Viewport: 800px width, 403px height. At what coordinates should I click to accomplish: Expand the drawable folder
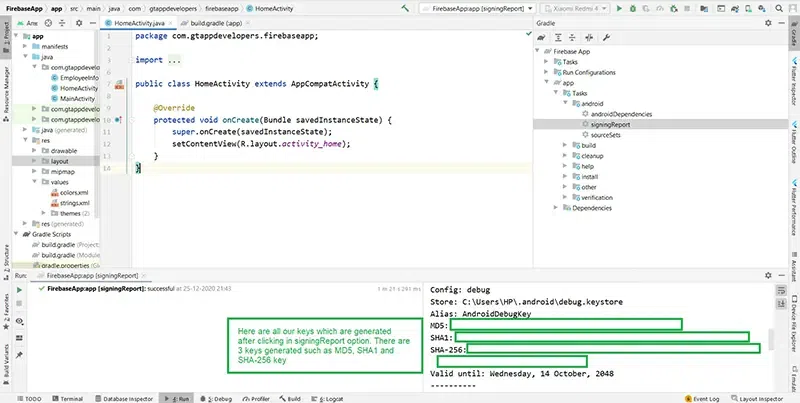coord(34,150)
